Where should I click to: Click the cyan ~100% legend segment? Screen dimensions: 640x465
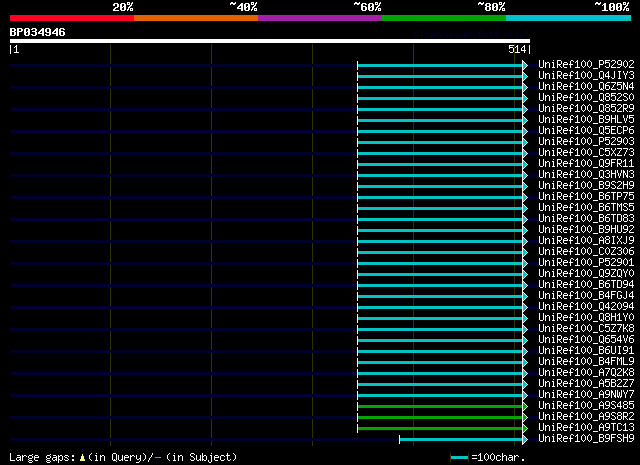(x=569, y=18)
